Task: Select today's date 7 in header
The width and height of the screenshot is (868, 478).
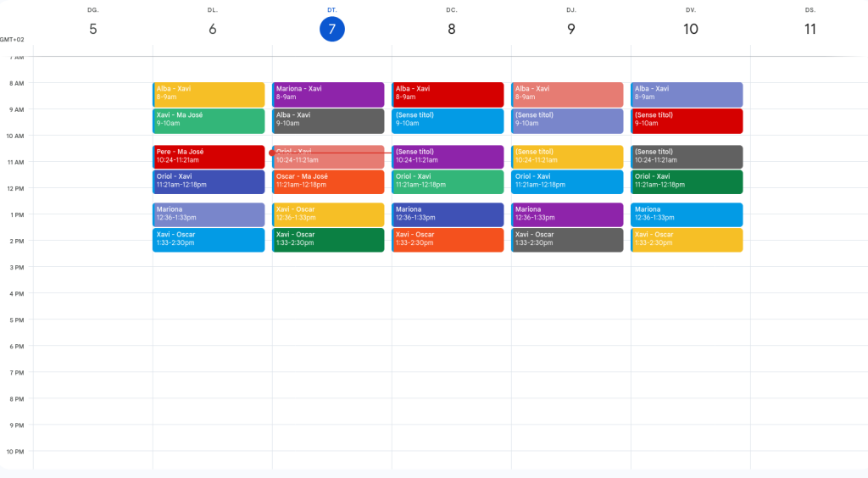Action: point(332,29)
